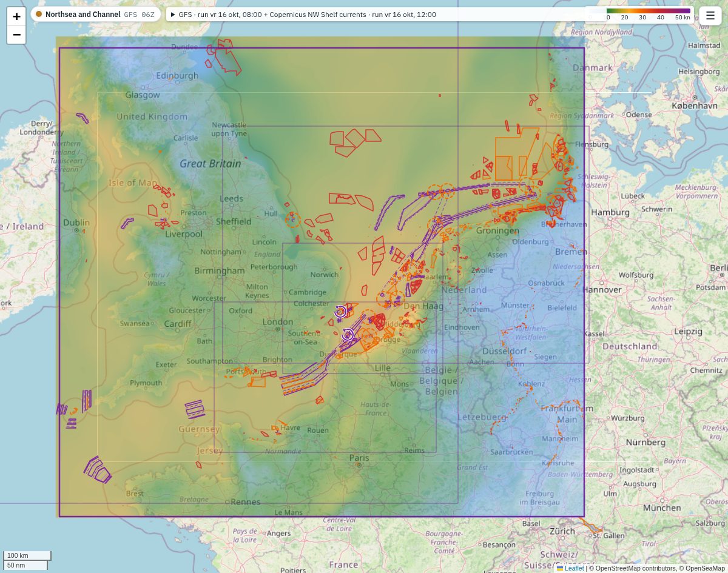The width and height of the screenshot is (728, 573).
Task: Click the København city label
Action: click(x=695, y=106)
